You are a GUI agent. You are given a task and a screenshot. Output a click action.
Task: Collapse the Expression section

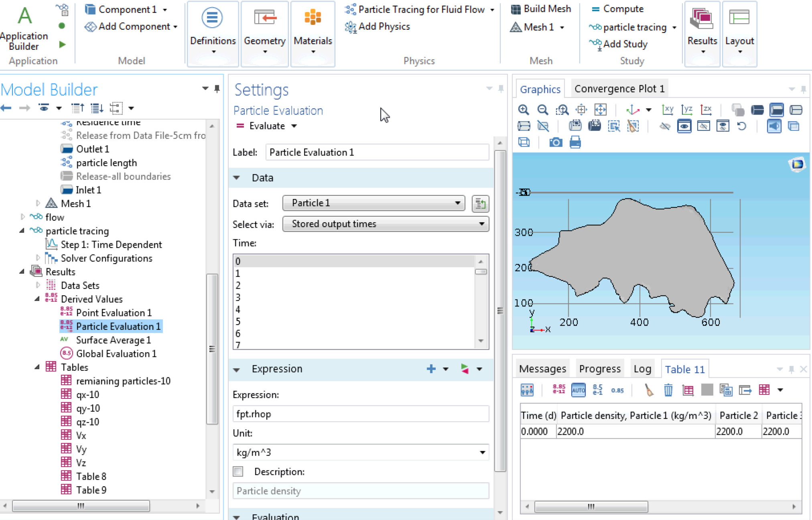click(237, 369)
